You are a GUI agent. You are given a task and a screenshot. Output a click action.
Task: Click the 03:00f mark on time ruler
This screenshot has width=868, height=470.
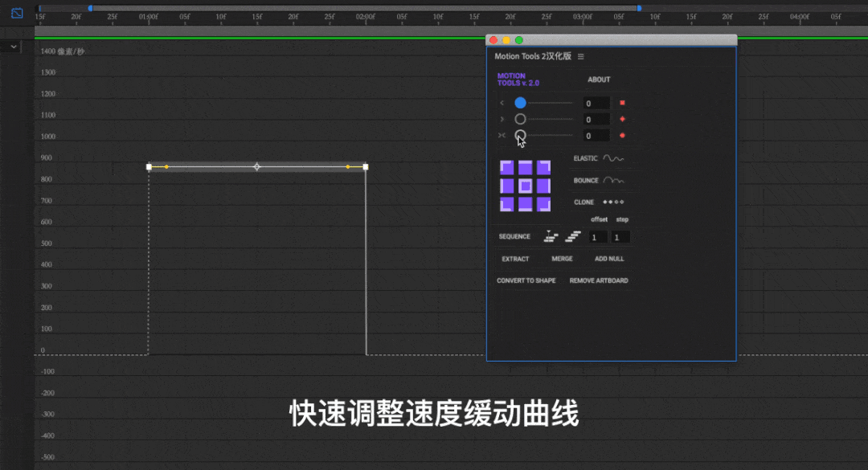[583, 17]
